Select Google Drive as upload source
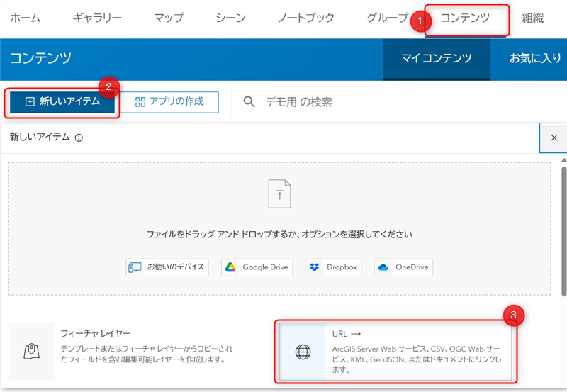Image resolution: width=567 pixels, height=392 pixels. point(256,267)
